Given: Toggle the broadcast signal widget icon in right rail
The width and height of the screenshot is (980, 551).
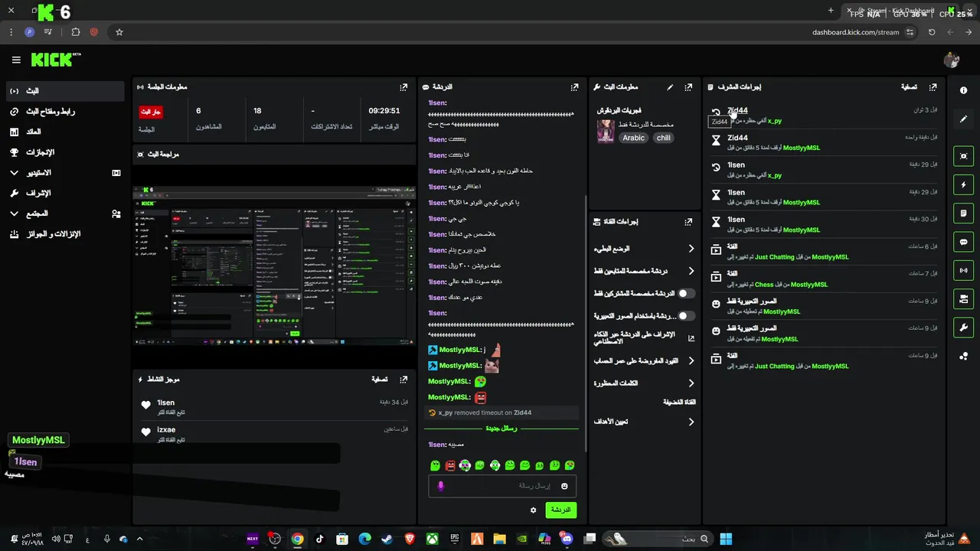Looking at the screenshot, I should pos(963,270).
